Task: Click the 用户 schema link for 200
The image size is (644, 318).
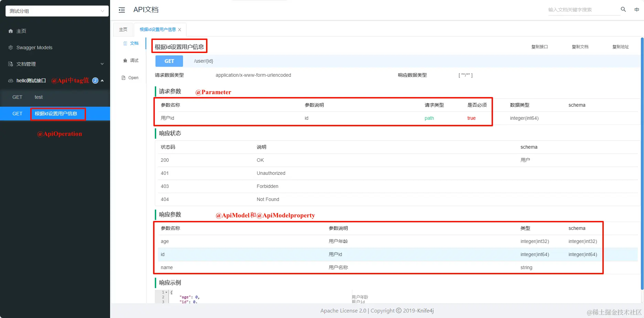Action: pyautogui.click(x=525, y=160)
